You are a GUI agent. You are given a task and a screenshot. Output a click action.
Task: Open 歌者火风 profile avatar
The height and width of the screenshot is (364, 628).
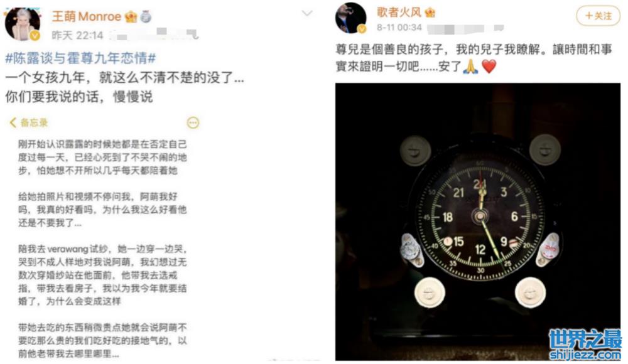pos(351,18)
